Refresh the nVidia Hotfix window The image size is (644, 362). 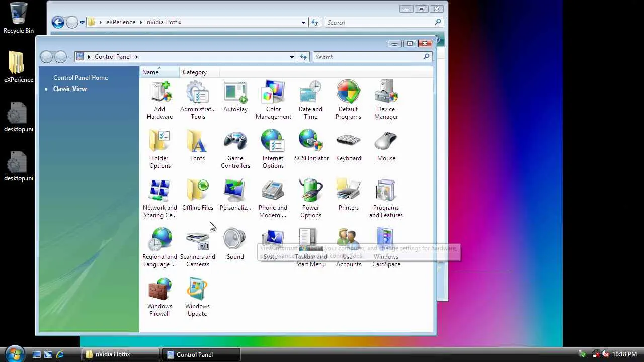pyautogui.click(x=315, y=22)
